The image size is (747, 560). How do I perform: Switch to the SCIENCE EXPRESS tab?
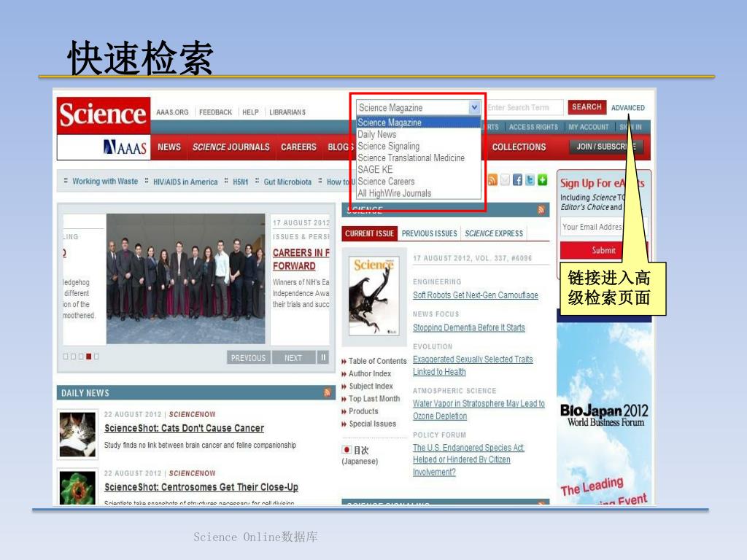coord(494,233)
